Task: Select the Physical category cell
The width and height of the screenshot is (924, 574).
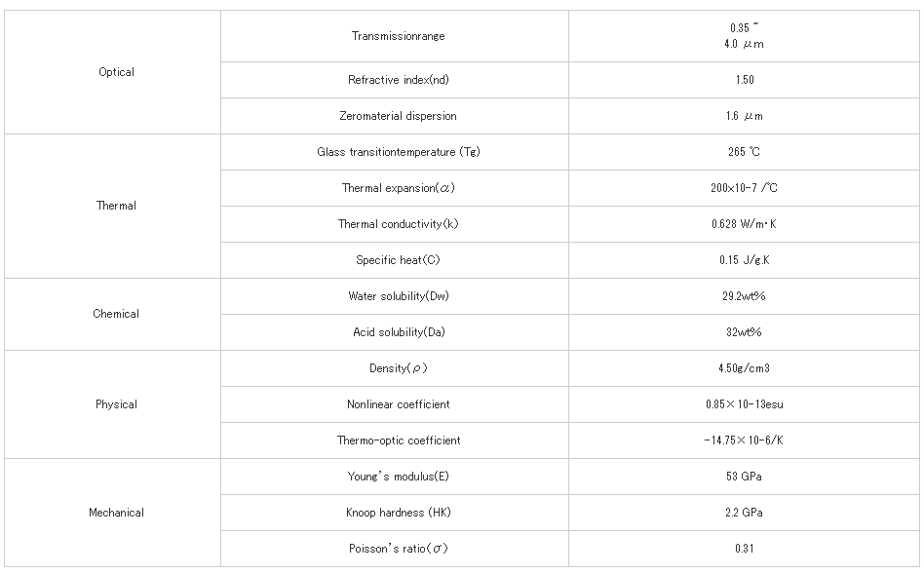Action: (x=116, y=404)
